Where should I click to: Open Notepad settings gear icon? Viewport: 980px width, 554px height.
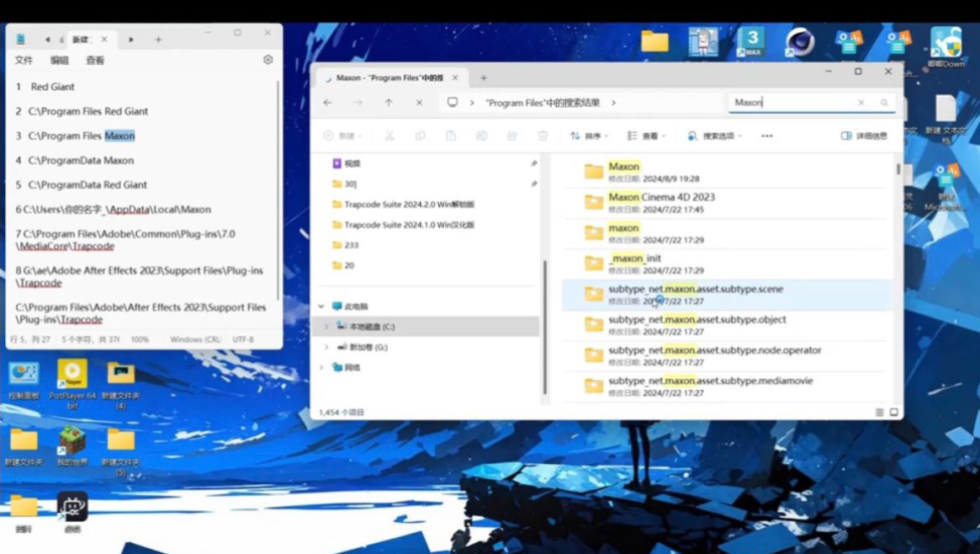pyautogui.click(x=268, y=60)
